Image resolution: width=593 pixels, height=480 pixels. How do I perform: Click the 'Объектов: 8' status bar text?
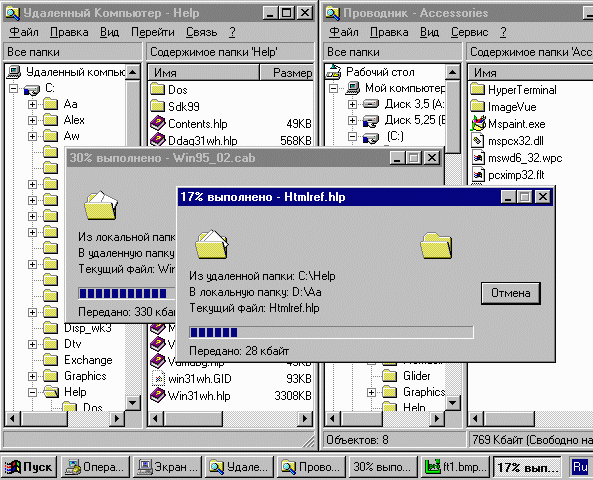(x=357, y=440)
